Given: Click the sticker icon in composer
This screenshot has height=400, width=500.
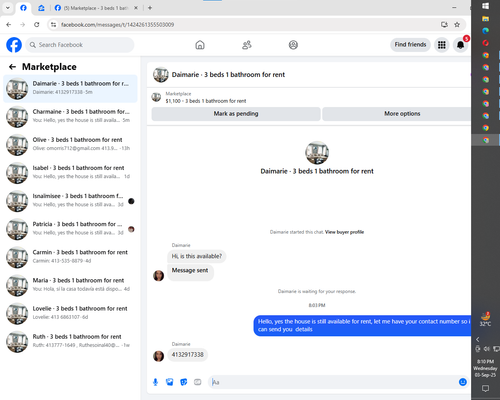Looking at the screenshot, I should (184, 382).
